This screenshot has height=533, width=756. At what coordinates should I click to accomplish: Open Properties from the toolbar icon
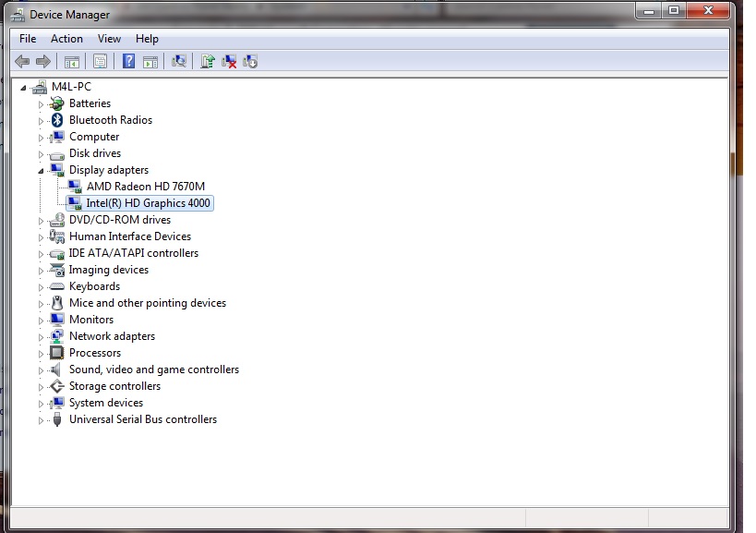pos(100,62)
